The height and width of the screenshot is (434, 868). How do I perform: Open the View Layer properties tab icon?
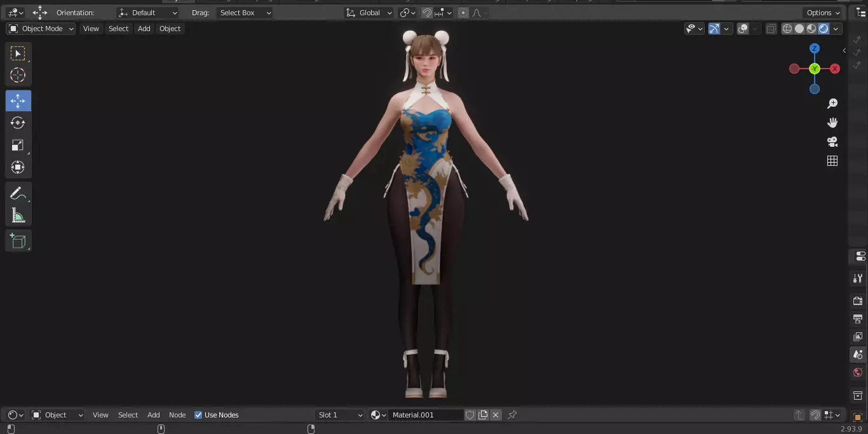[858, 336]
